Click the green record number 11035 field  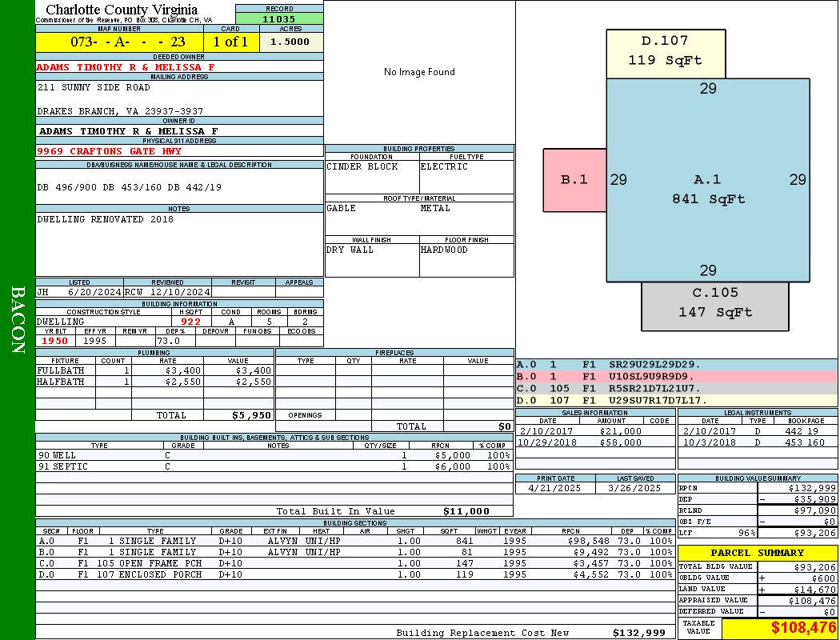[x=279, y=18]
